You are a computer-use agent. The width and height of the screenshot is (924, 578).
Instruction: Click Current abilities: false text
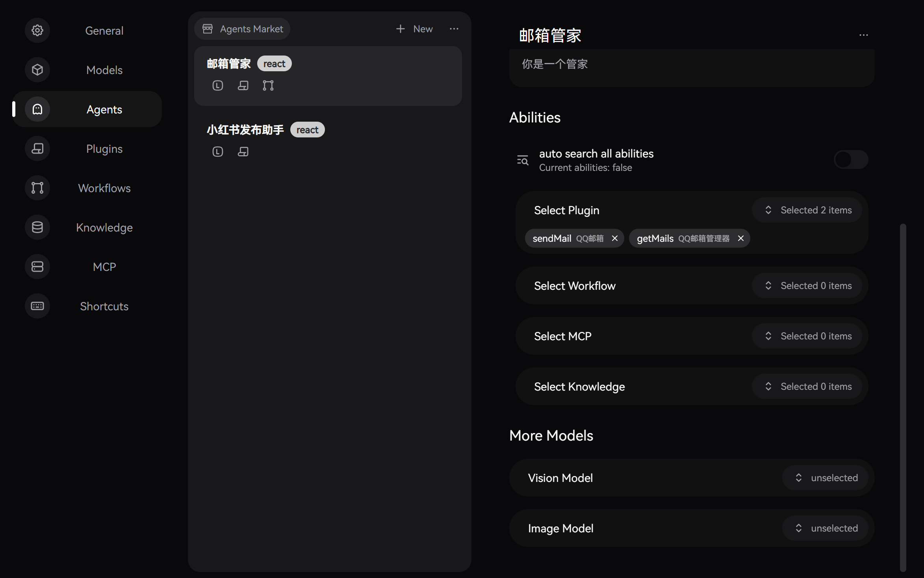pos(586,167)
